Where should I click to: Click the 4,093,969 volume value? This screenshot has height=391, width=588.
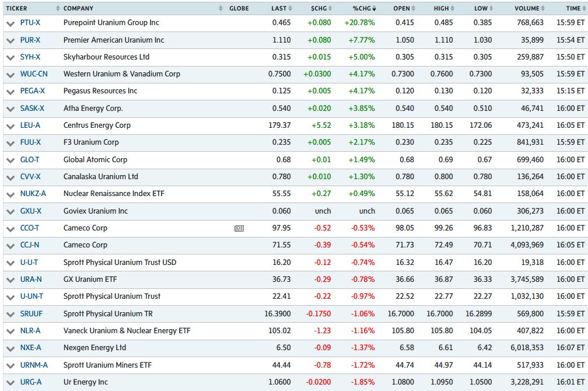point(527,245)
